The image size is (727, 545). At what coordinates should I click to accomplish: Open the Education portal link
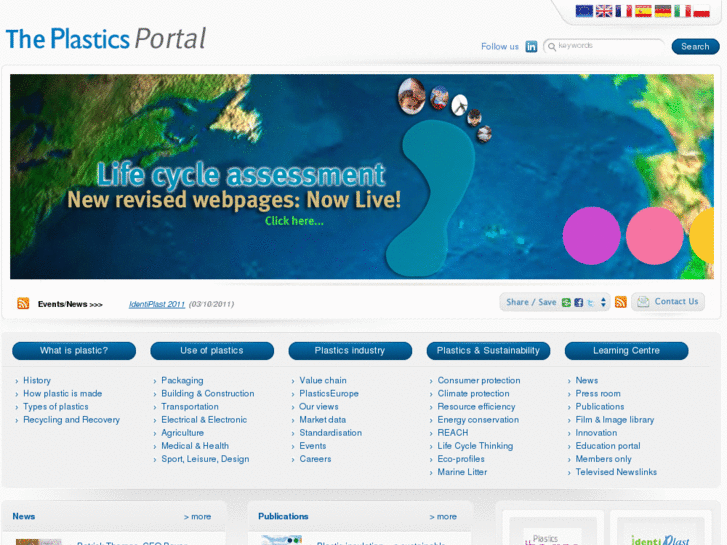[608, 446]
